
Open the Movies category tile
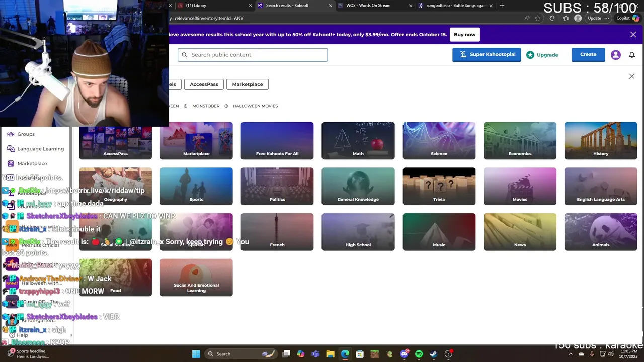pos(520,187)
